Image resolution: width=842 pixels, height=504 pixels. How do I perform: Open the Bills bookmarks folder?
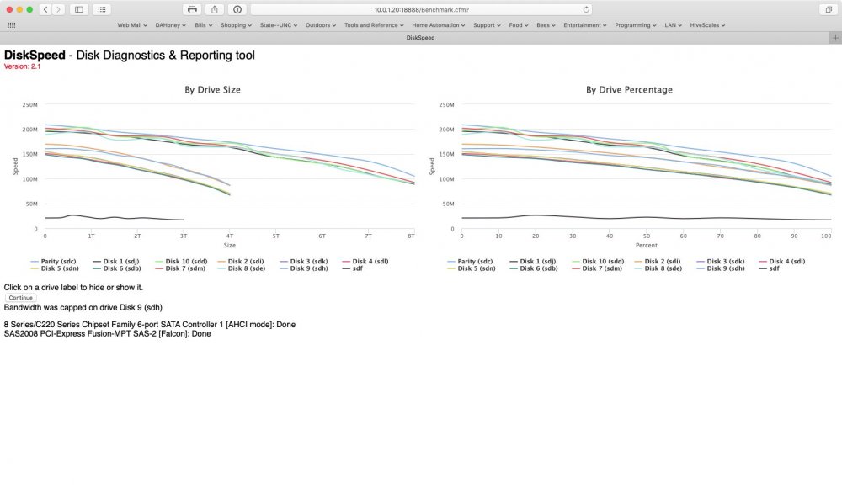coord(204,25)
